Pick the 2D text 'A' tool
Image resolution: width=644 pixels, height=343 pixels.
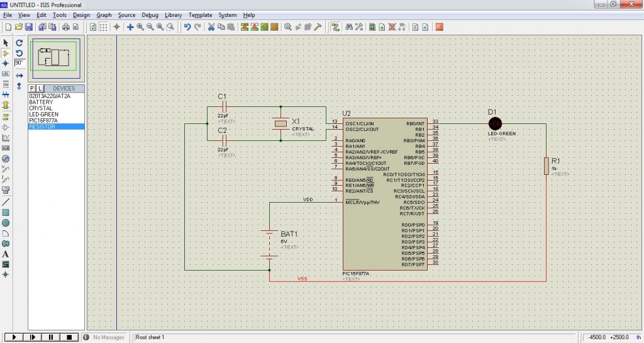6,254
